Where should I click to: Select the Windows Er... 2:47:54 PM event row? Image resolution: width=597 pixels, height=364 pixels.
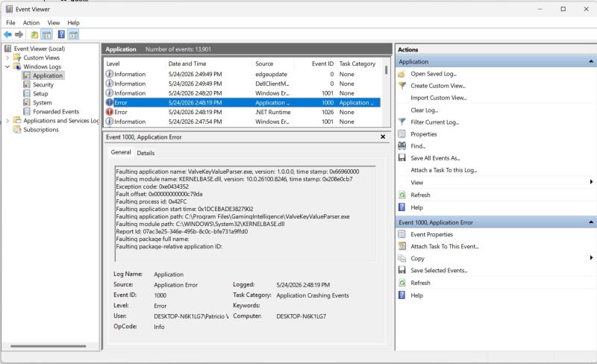click(x=242, y=122)
